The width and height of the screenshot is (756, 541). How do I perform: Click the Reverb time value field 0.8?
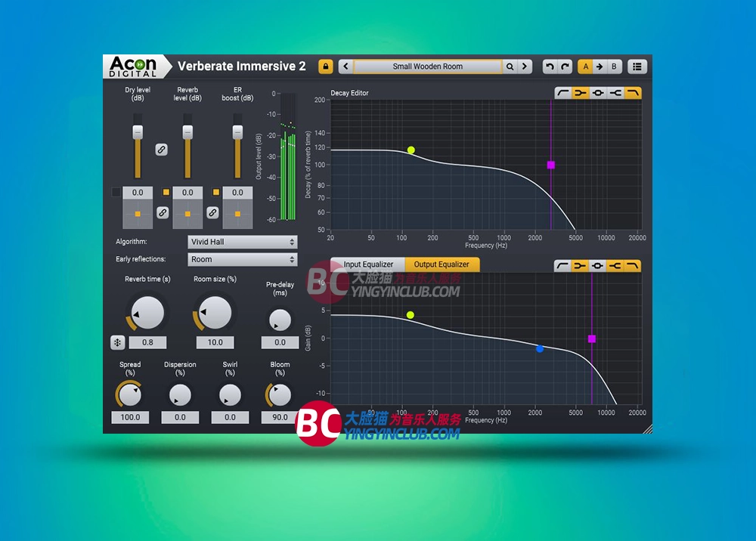coord(147,342)
